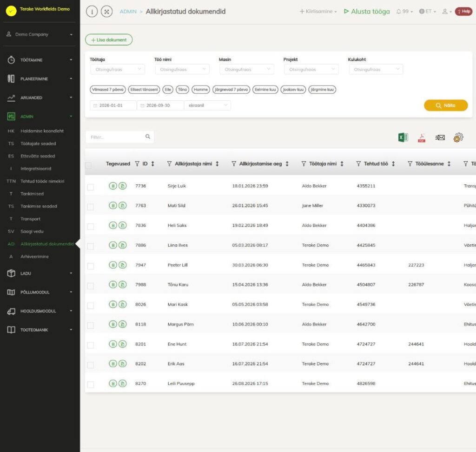The image size is (476, 452).
Task: Open the Kulukoht dropdown filter
Action: tap(376, 70)
